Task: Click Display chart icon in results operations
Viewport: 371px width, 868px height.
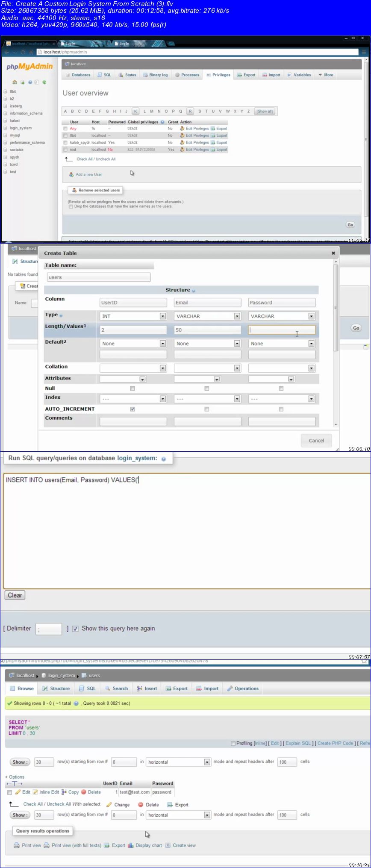Action: (131, 845)
